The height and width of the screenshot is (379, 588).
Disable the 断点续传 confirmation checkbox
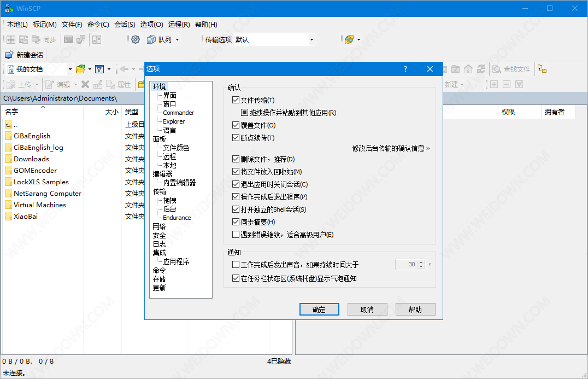pyautogui.click(x=236, y=138)
